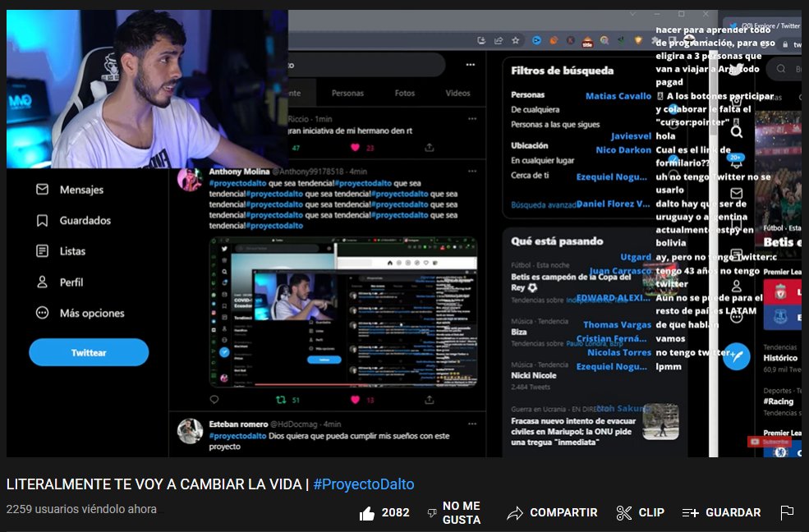809x532 pixels.
Task: Click the profile icon in the second Twitter window's rail
Action: pyautogui.click(x=737, y=286)
